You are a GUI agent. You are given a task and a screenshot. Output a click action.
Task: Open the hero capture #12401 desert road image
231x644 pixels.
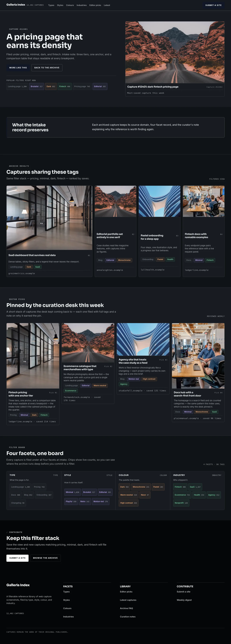coord(175,52)
